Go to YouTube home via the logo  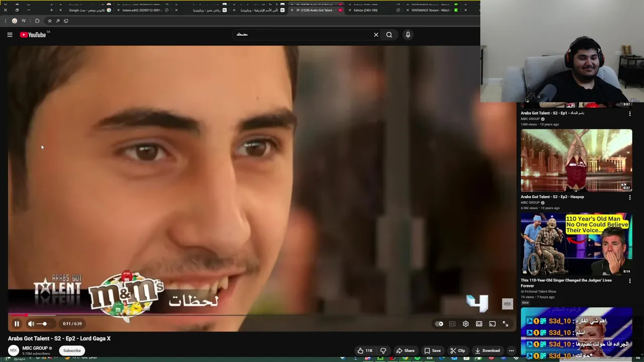coord(33,35)
